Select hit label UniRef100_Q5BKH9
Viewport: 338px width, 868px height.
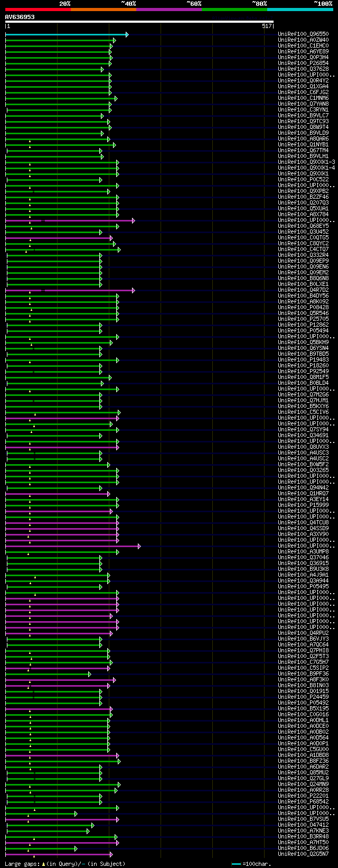pyautogui.click(x=303, y=343)
